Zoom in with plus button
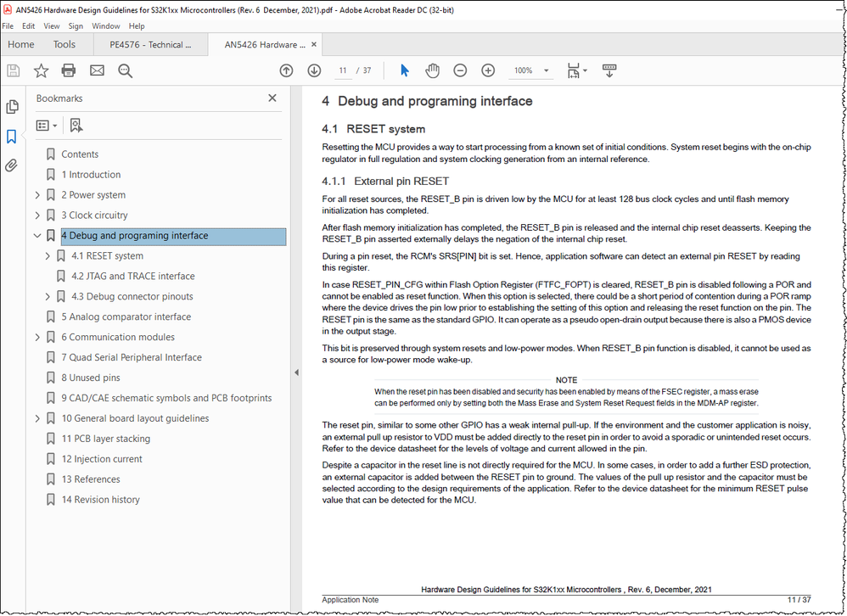This screenshot has height=616, width=847. 488,70
